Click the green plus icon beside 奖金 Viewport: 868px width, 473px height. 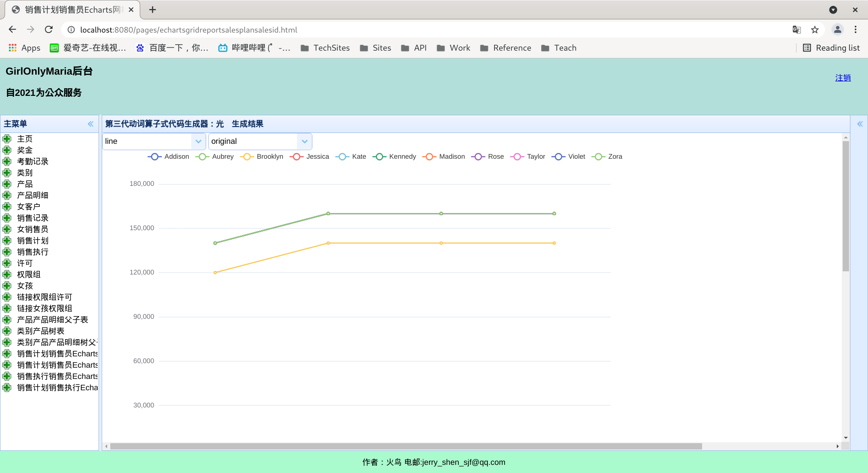[x=7, y=150]
